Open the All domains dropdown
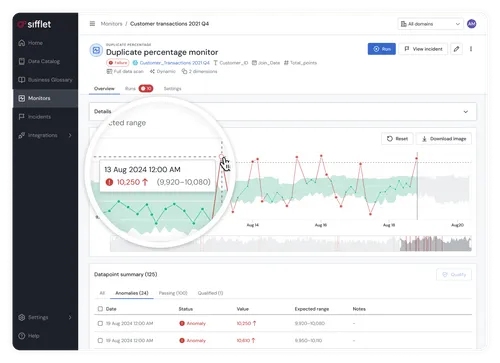The image size is (500, 363). 430,24
